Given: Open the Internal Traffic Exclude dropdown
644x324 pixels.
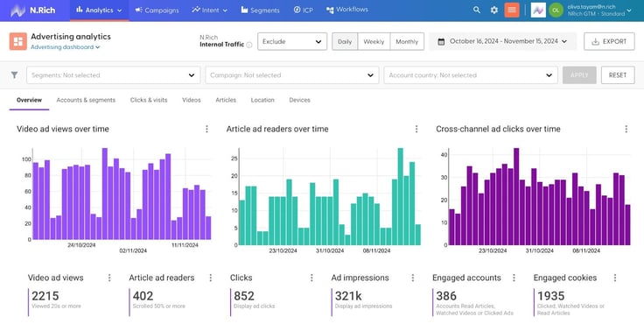Looking at the screenshot, I should pyautogui.click(x=292, y=41).
